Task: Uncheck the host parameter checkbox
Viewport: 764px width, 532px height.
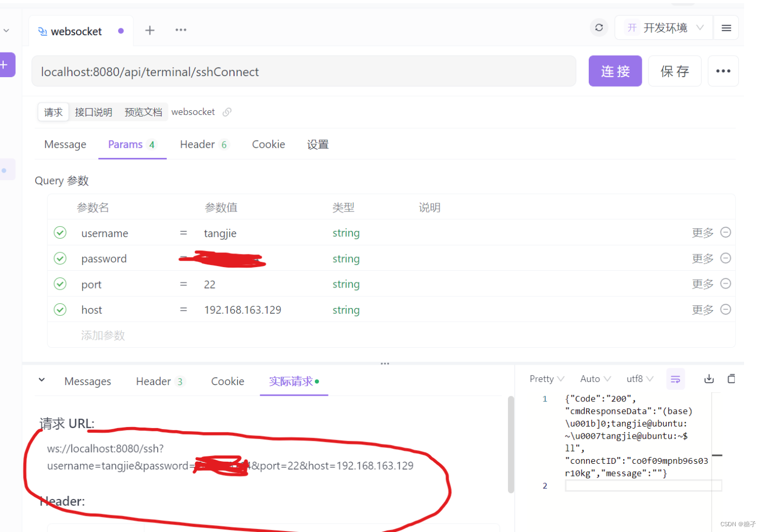Action: coord(60,310)
